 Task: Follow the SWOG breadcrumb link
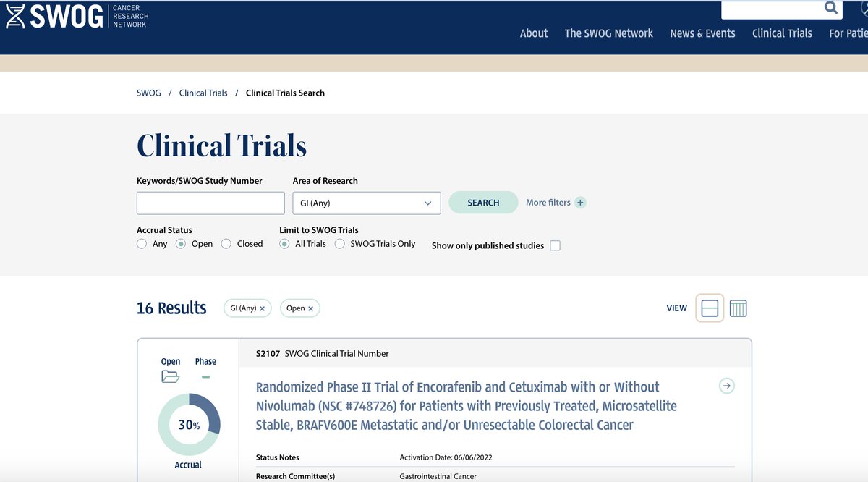tap(148, 93)
